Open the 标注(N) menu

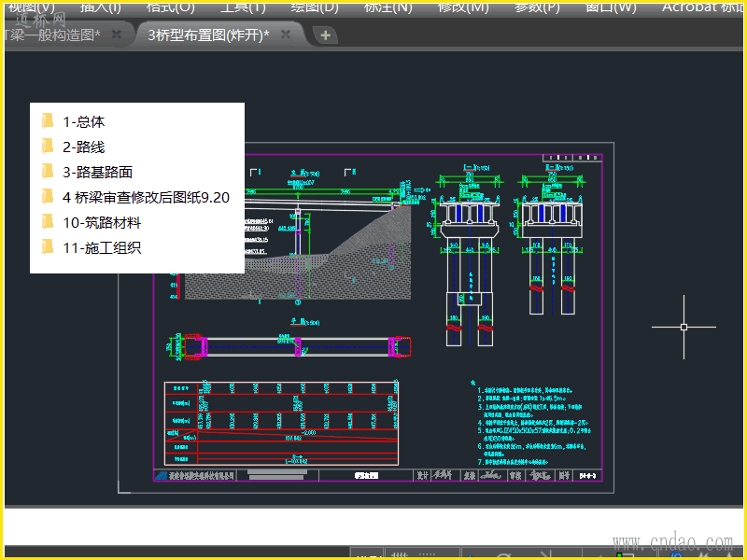[x=388, y=7]
